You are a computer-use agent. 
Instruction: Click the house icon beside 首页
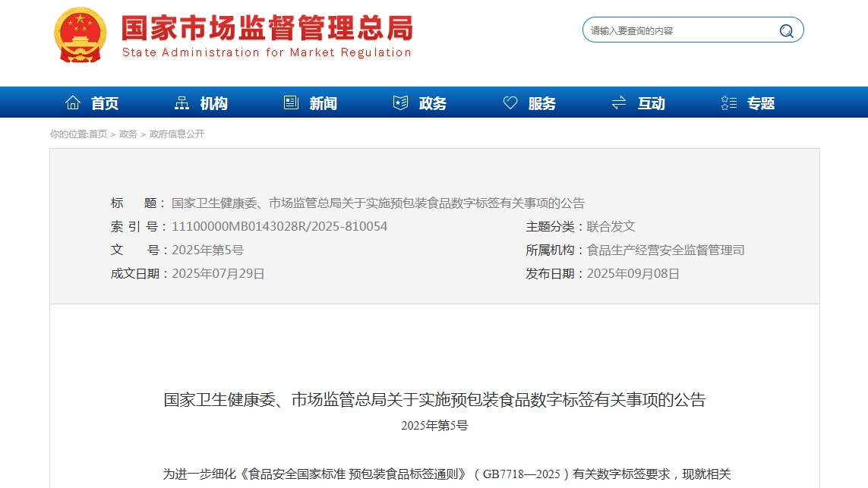(73, 102)
